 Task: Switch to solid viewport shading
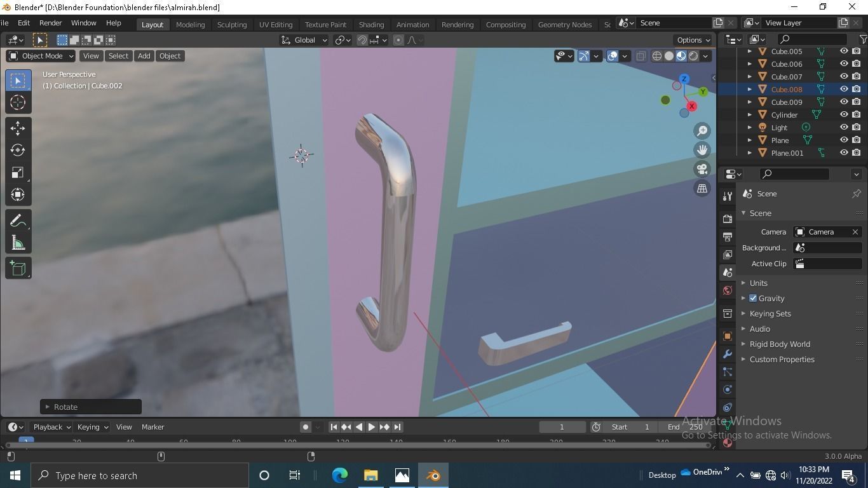pos(669,56)
